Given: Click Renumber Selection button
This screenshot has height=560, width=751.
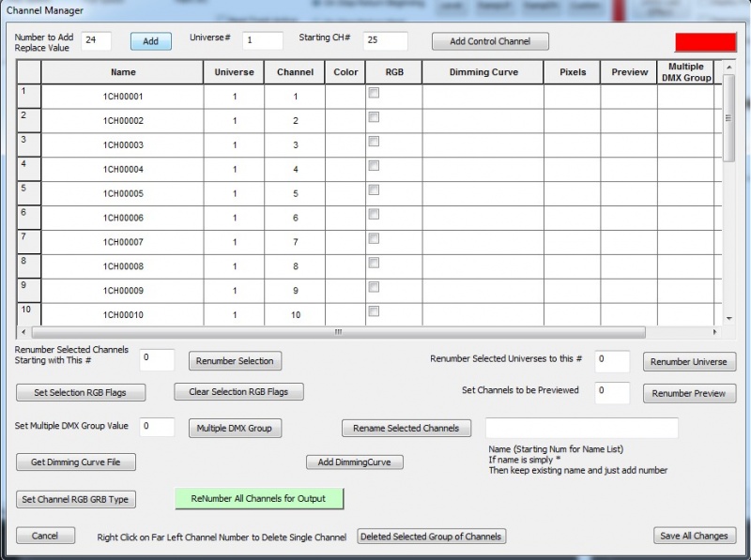Looking at the screenshot, I should point(235,361).
